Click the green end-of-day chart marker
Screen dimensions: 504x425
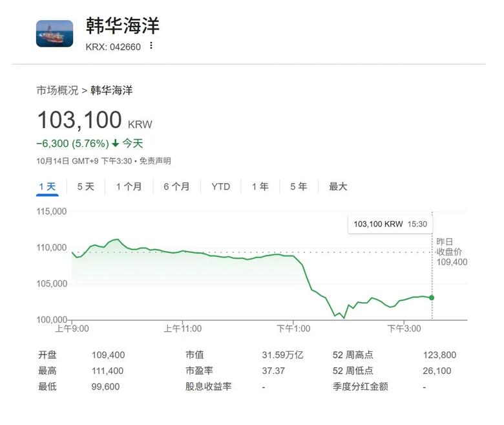click(432, 298)
